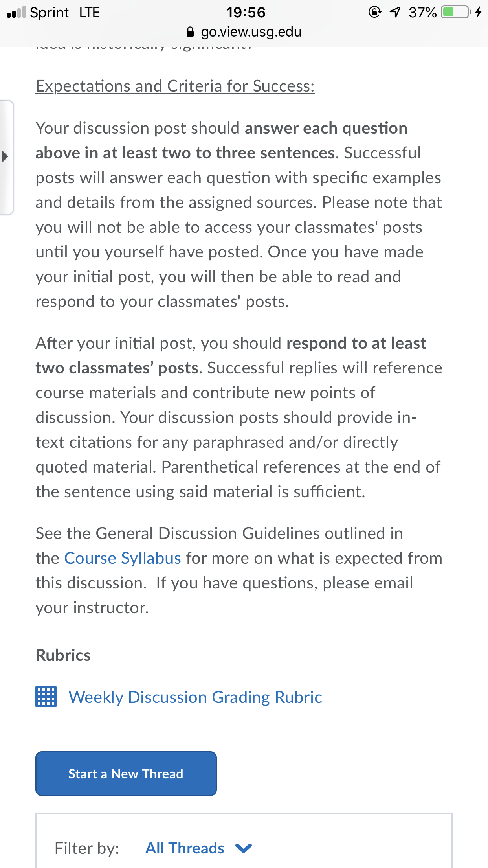This screenshot has width=488, height=868.
Task: Open the Course Syllabus link
Action: click(123, 558)
